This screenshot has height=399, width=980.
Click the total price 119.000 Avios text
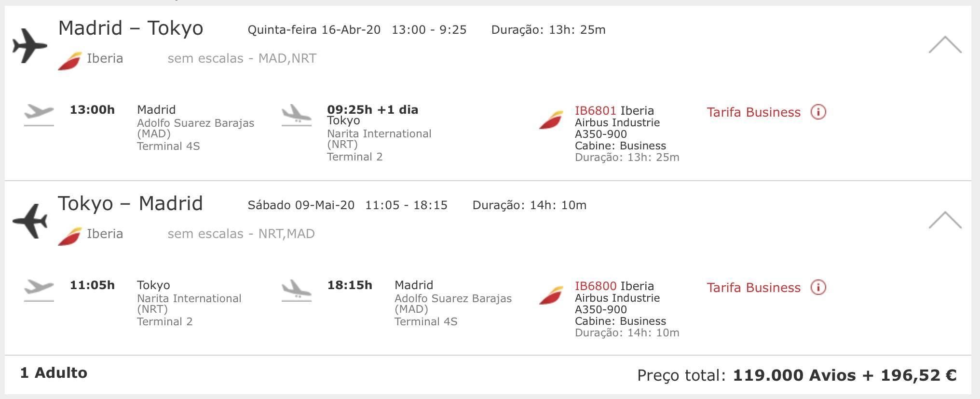(794, 375)
